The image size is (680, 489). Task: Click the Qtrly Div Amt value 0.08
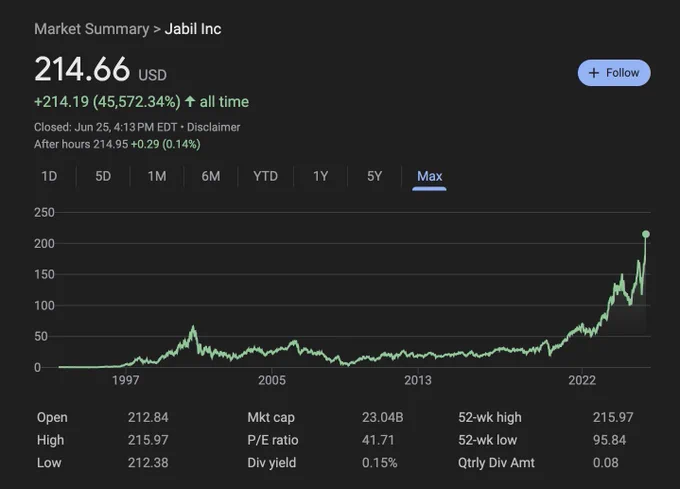pyautogui.click(x=605, y=463)
